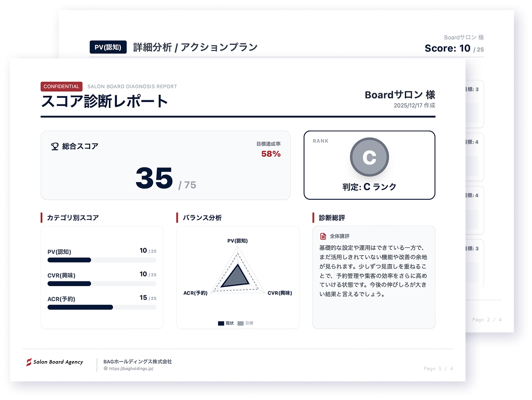Click the PV(認知) label badge on back page
The height and width of the screenshot is (400, 532).
pos(108,47)
